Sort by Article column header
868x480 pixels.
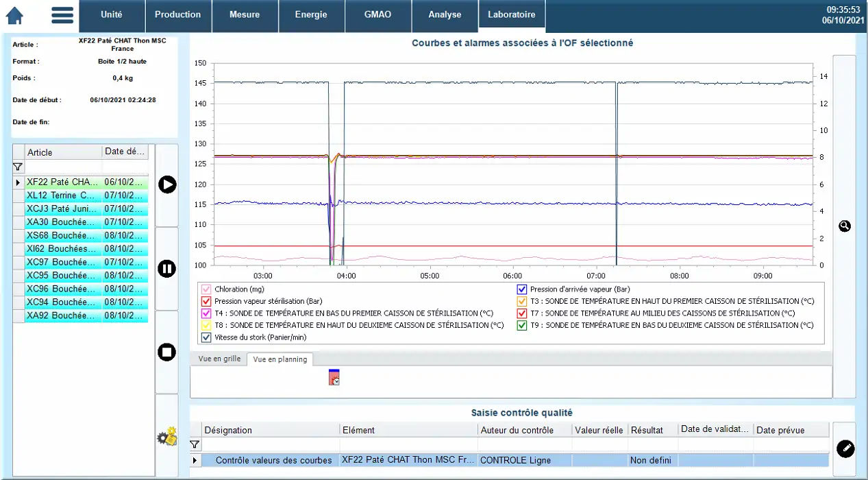click(63, 152)
